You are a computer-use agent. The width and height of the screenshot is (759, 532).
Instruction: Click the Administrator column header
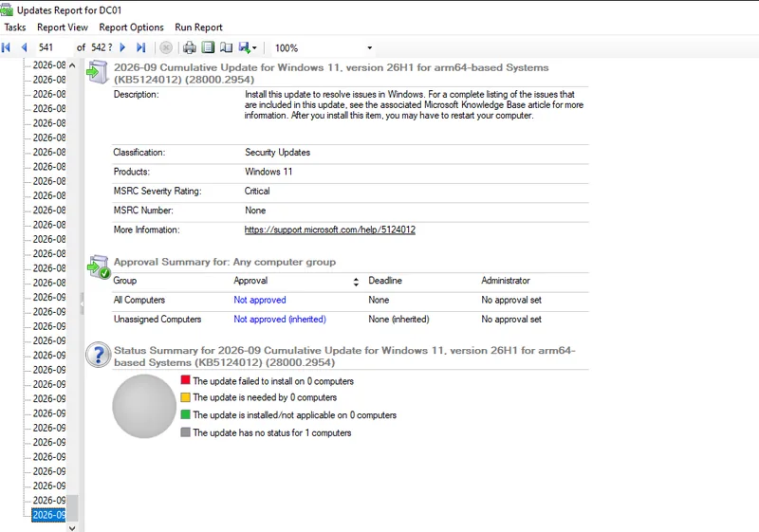pyautogui.click(x=506, y=281)
